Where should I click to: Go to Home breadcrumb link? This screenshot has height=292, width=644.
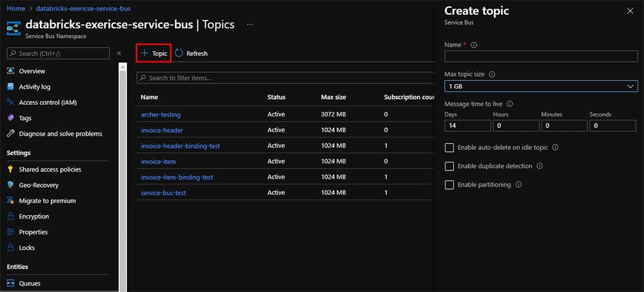[15, 8]
